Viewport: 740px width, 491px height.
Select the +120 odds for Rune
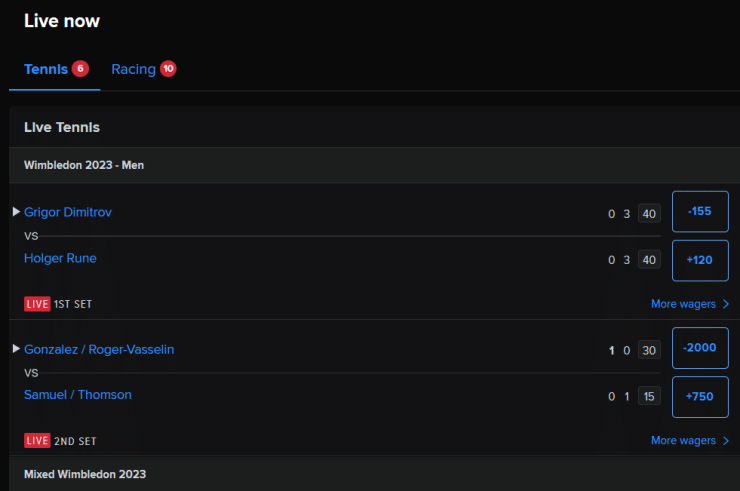click(700, 261)
